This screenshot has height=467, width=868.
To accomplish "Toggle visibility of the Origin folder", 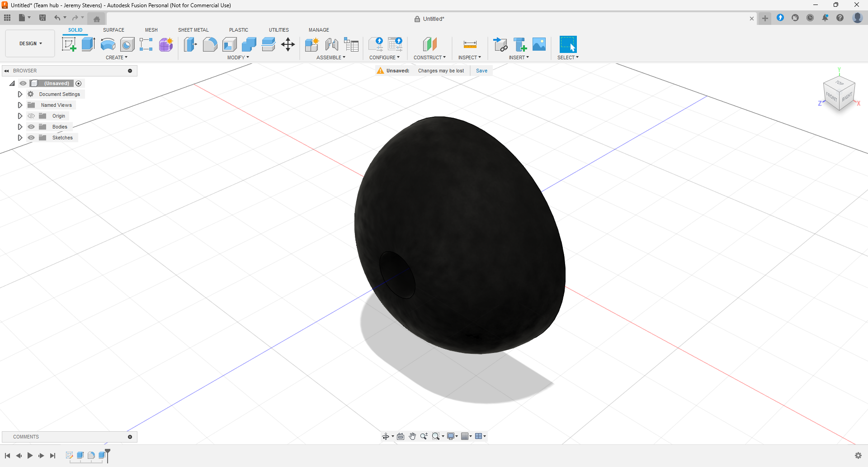I will [x=31, y=116].
